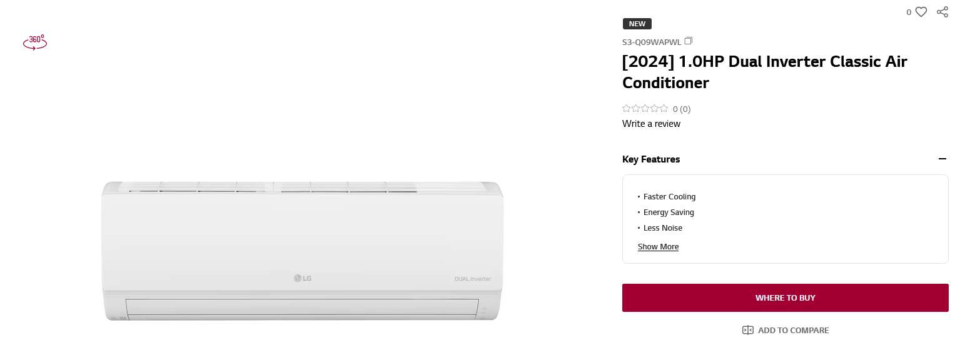Viewport: 980px width, 355px height.
Task: Click the LG logo on the air conditioner
Action: 303,278
